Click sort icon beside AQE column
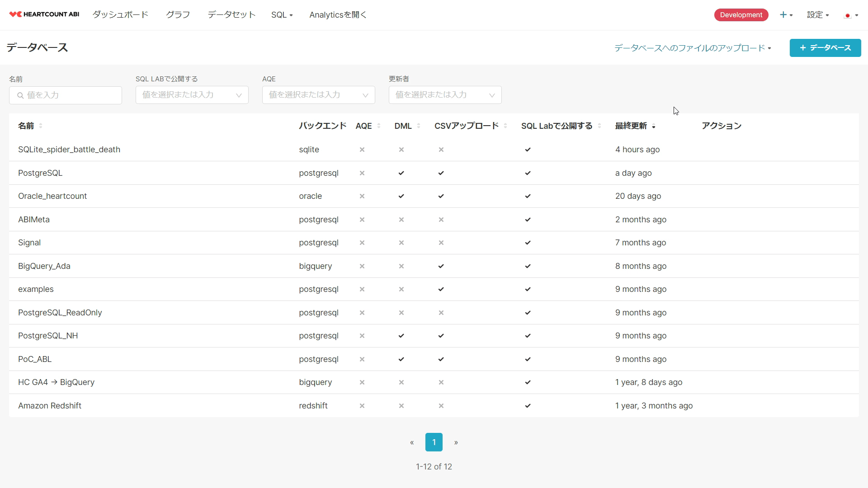The width and height of the screenshot is (868, 488). [379, 126]
